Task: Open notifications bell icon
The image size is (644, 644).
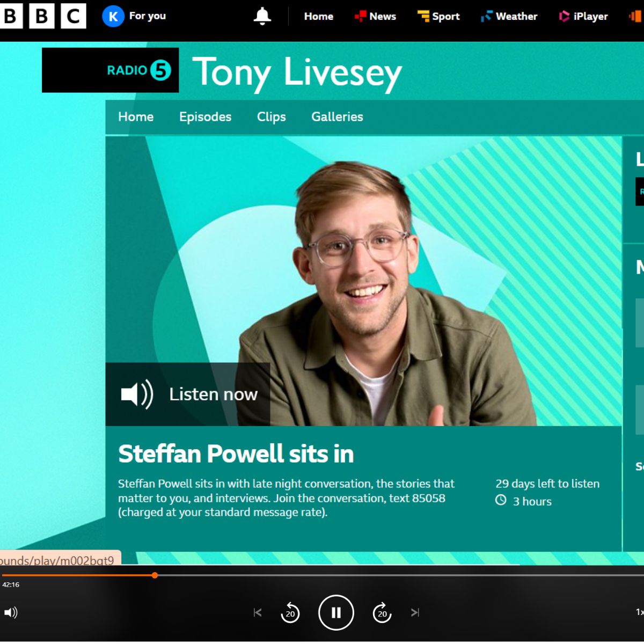Action: (x=262, y=17)
